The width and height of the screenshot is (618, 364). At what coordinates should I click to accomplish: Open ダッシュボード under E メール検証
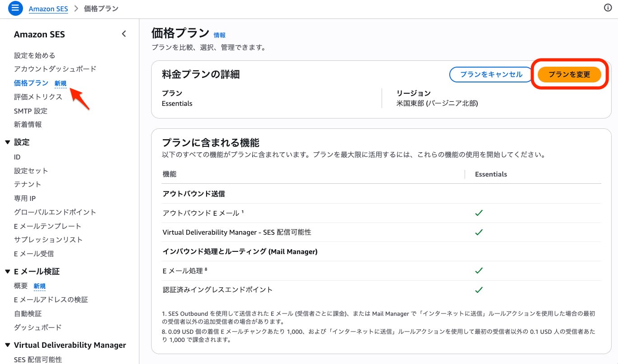click(x=38, y=328)
